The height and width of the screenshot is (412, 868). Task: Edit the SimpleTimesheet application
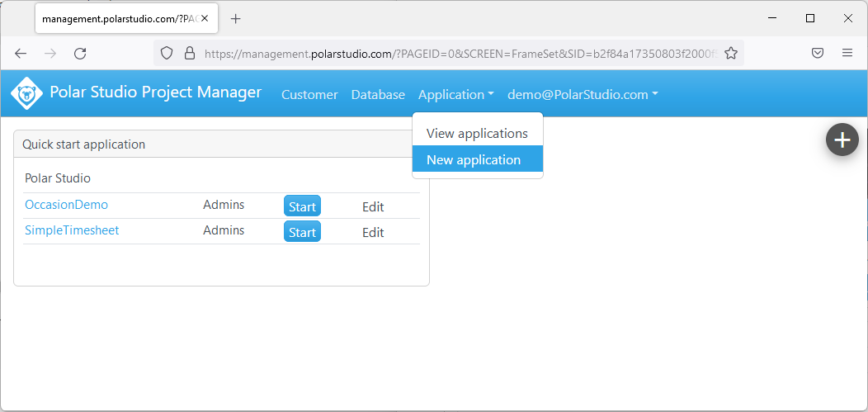(x=373, y=233)
